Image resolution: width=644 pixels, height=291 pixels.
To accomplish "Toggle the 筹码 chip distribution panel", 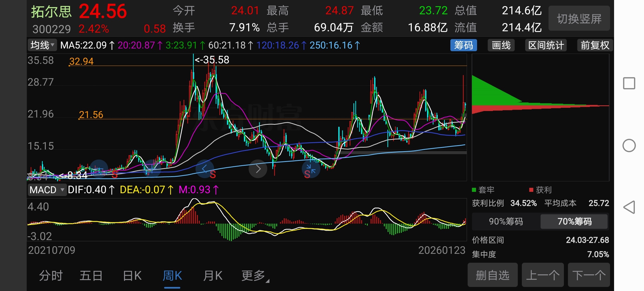I will pyautogui.click(x=463, y=45).
